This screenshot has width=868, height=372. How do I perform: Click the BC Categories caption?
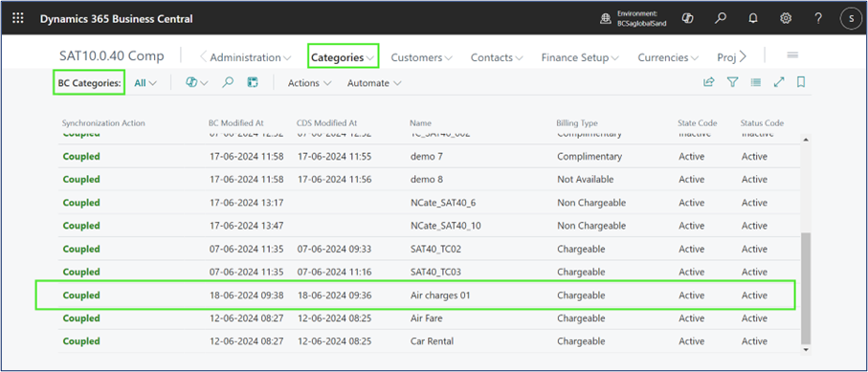(89, 83)
